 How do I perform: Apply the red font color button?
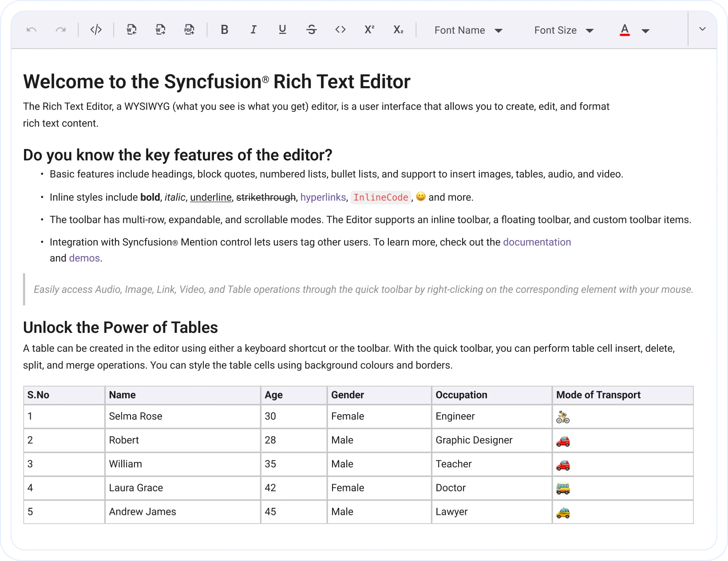click(x=625, y=30)
